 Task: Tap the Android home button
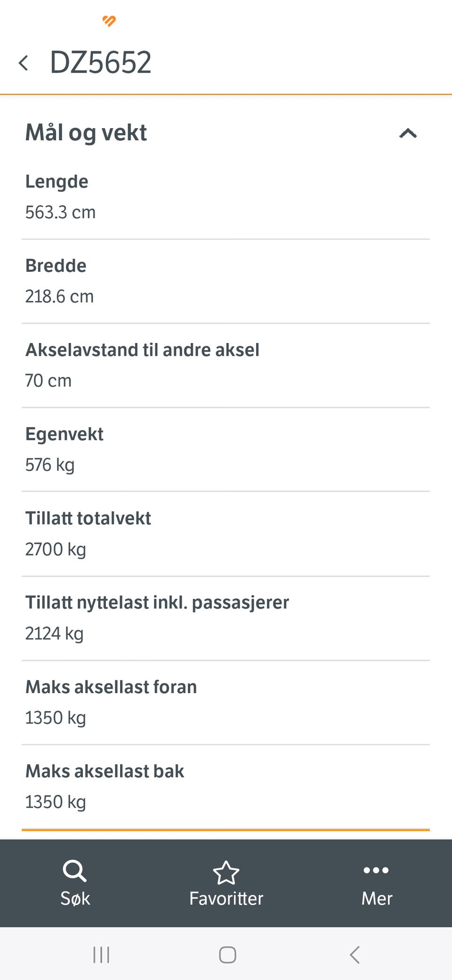(227, 955)
